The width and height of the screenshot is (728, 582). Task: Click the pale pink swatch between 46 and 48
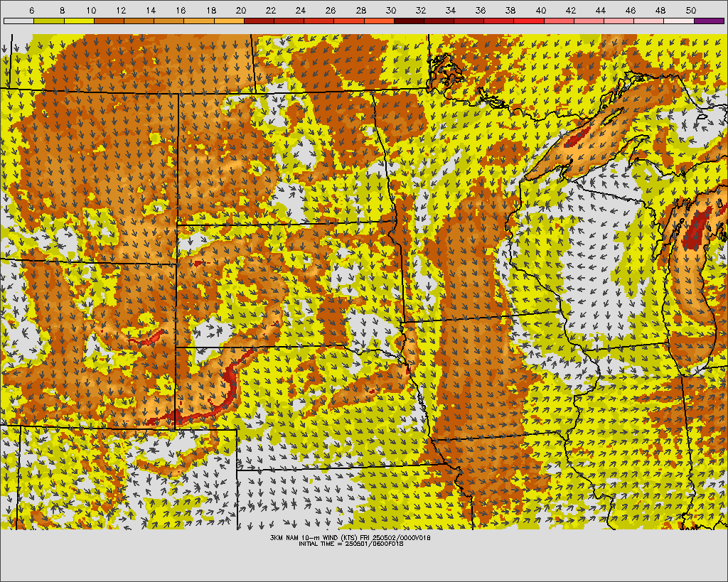point(649,21)
